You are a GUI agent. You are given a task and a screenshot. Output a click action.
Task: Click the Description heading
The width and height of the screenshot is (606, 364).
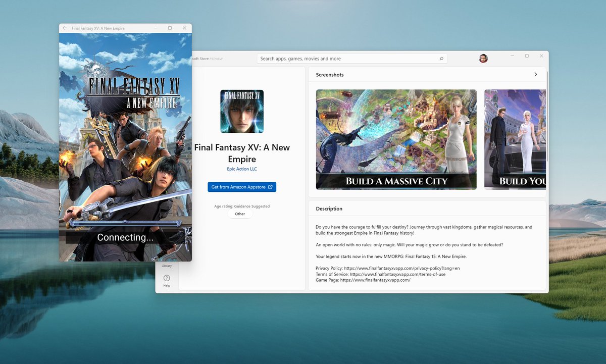329,209
